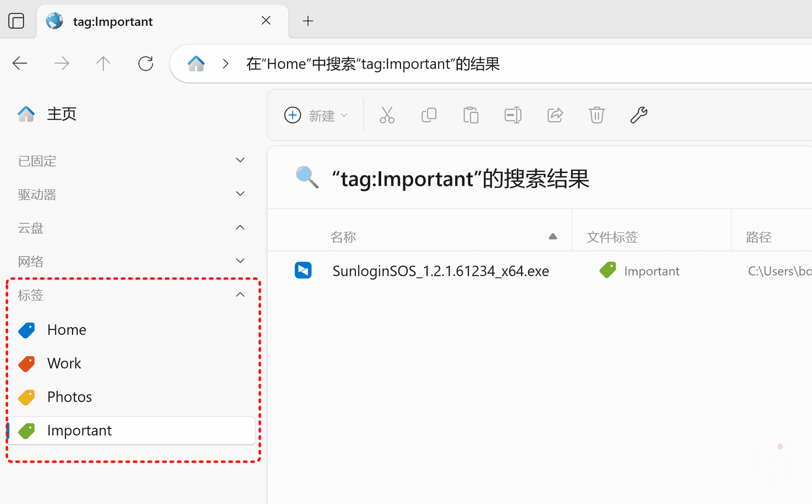Open a new tab with plus button

tap(308, 21)
